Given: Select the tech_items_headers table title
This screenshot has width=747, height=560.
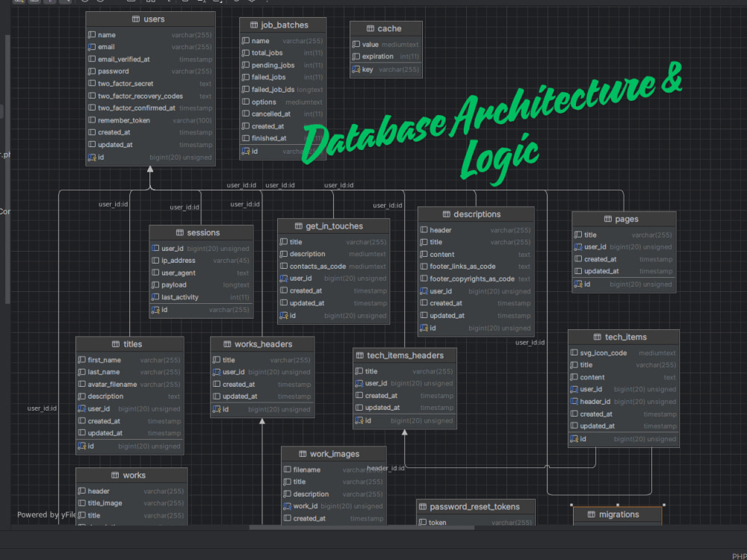Looking at the screenshot, I should click(x=405, y=355).
